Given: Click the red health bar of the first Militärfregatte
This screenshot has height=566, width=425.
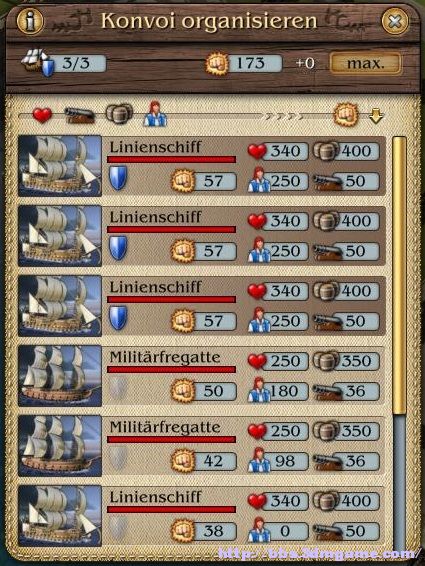Looking at the screenshot, I should pyautogui.click(x=172, y=369).
